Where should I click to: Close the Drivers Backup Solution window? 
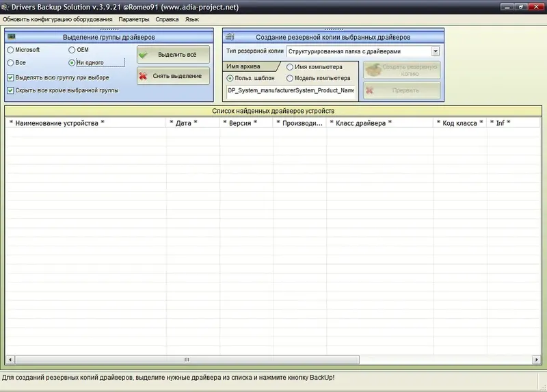pyautogui.click(x=536, y=7)
